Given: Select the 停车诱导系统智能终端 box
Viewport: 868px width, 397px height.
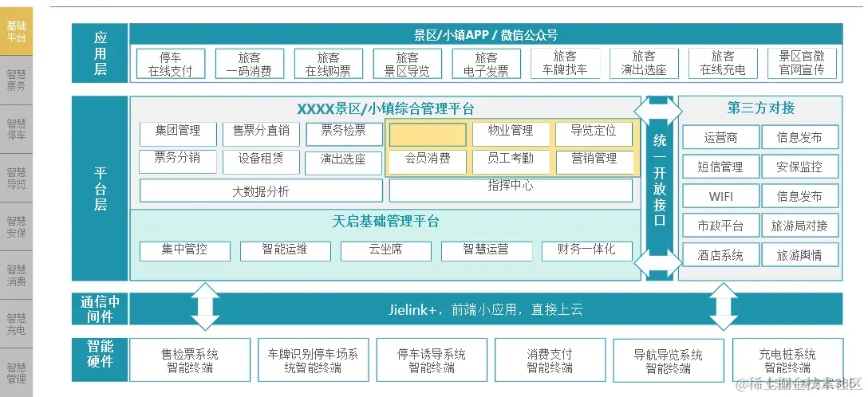Looking at the screenshot, I should (x=432, y=360).
